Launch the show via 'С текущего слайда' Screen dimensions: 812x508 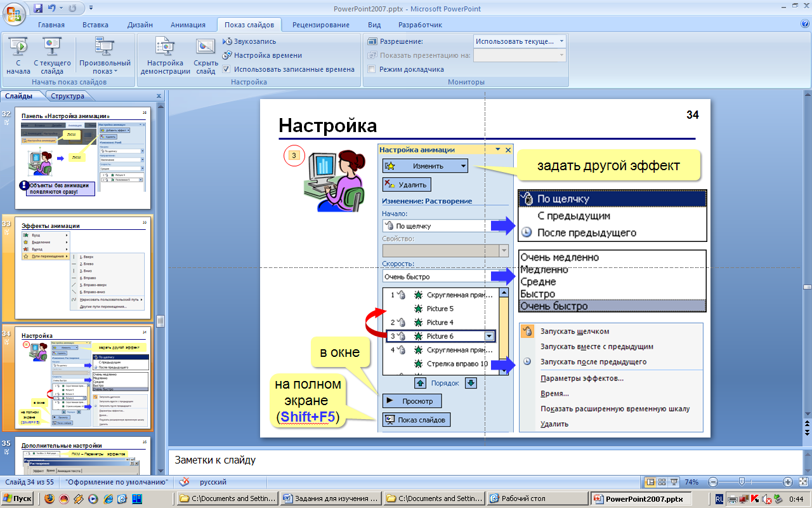(52, 56)
